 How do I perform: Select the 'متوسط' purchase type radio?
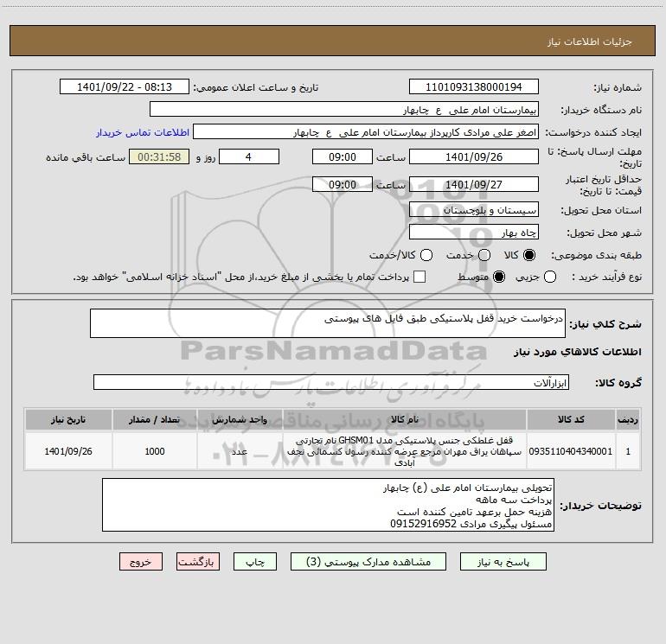point(499,277)
